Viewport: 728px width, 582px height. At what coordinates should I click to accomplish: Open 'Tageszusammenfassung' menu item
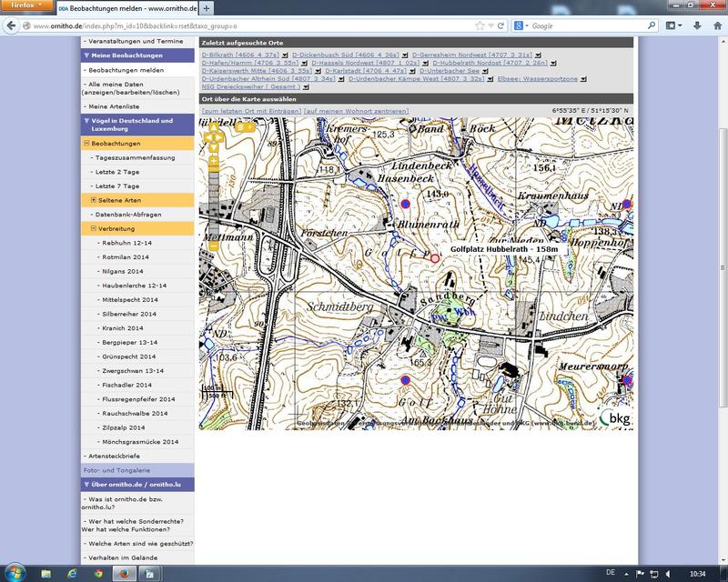135,158
